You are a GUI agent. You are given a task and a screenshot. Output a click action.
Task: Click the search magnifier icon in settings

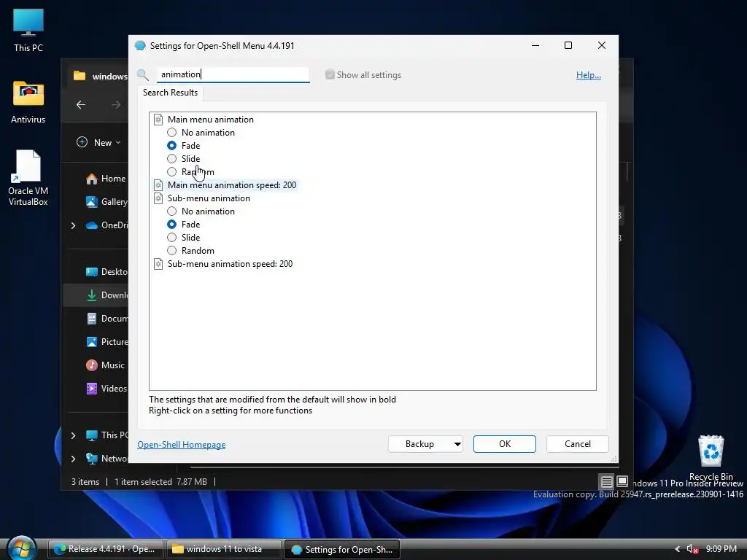142,75
